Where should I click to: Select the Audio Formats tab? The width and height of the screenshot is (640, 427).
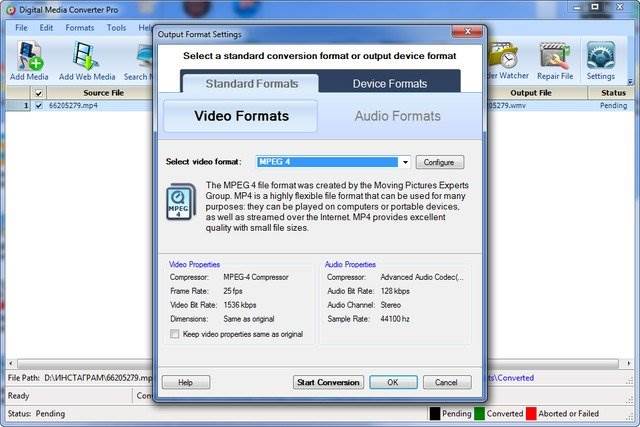[x=398, y=116]
